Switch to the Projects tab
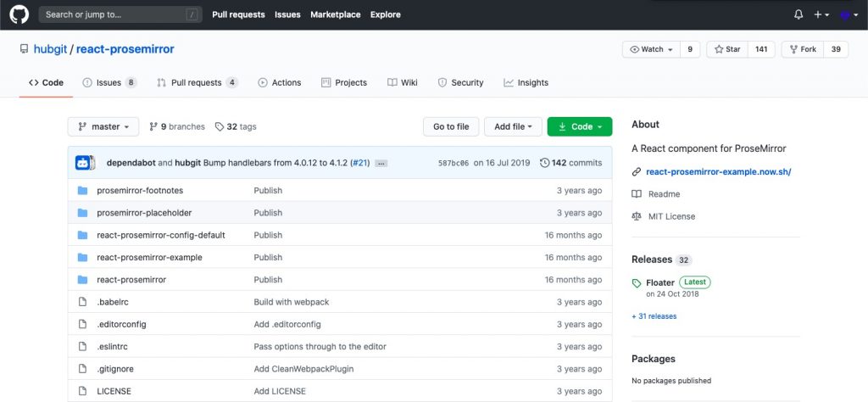The height and width of the screenshot is (402, 868). click(x=344, y=82)
